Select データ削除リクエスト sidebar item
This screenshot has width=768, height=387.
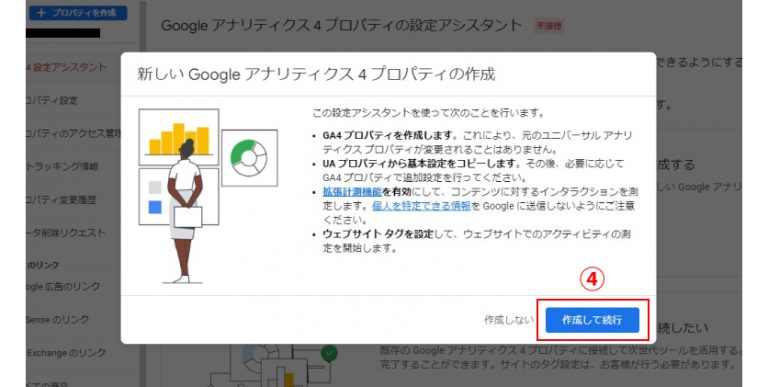pyautogui.click(x=66, y=233)
